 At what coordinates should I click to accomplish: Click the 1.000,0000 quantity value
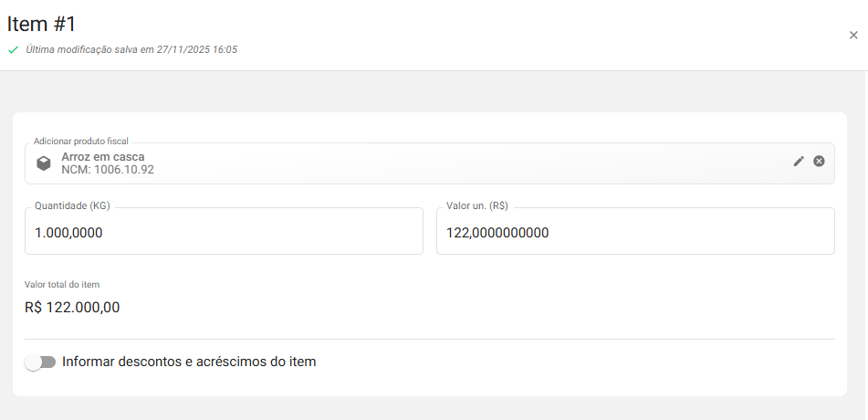point(68,233)
